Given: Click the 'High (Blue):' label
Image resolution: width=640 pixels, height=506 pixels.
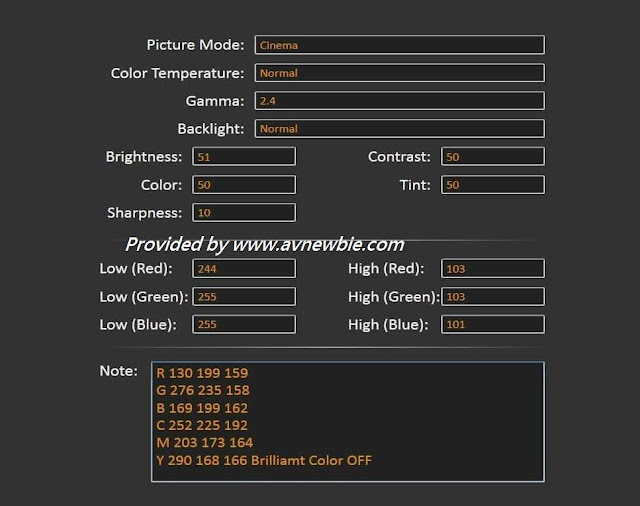Looking at the screenshot, I should click(389, 325).
